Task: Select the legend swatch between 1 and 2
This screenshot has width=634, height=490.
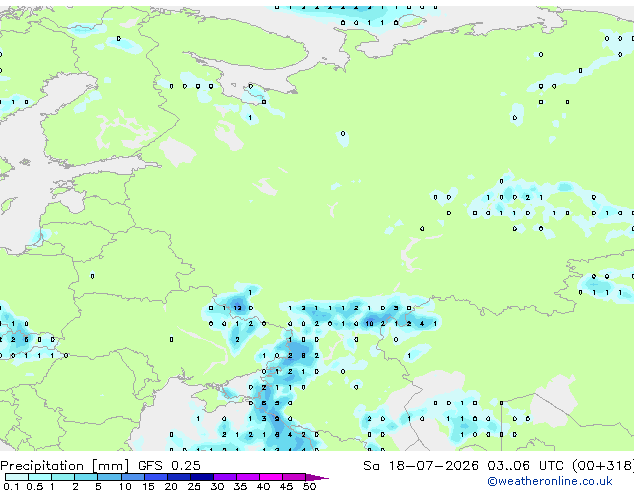Action: tap(63, 477)
